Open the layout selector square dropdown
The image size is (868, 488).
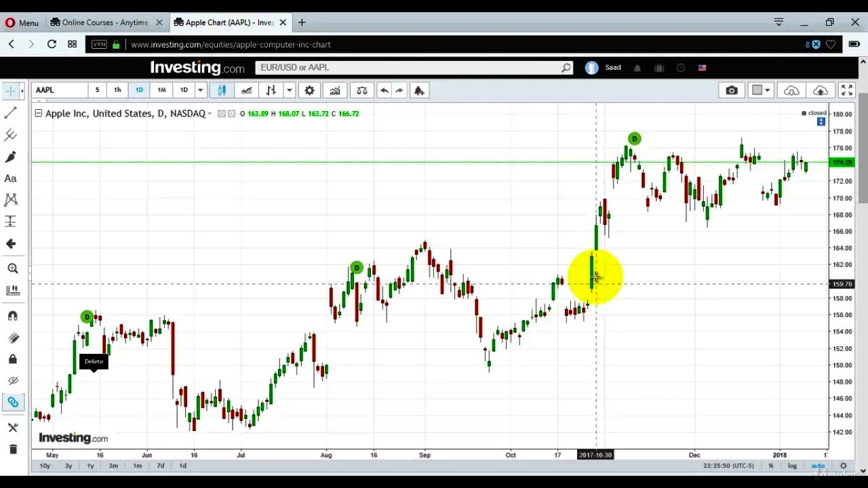coord(762,90)
